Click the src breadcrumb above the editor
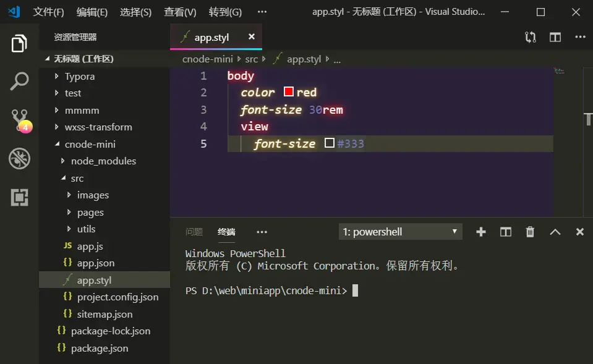The image size is (593, 364). [x=252, y=59]
